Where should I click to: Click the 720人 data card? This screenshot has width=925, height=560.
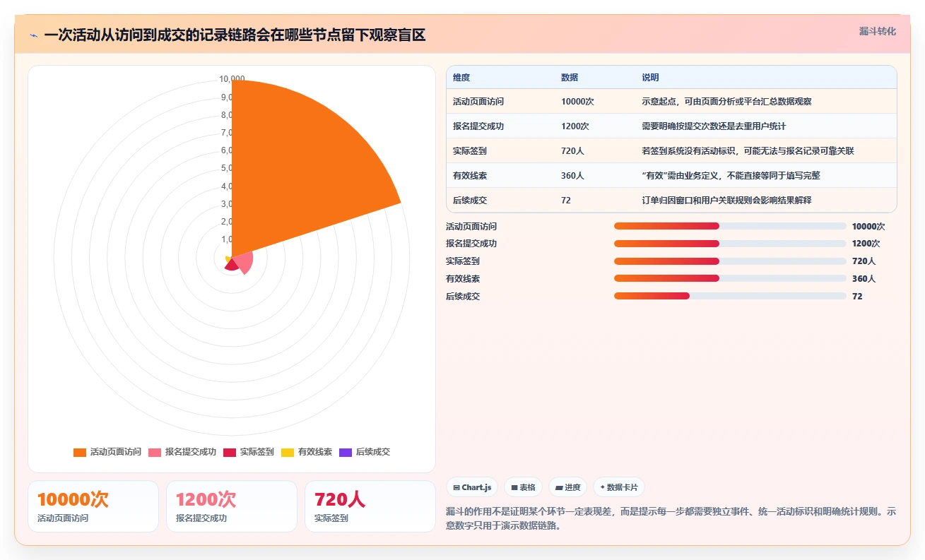pos(370,506)
